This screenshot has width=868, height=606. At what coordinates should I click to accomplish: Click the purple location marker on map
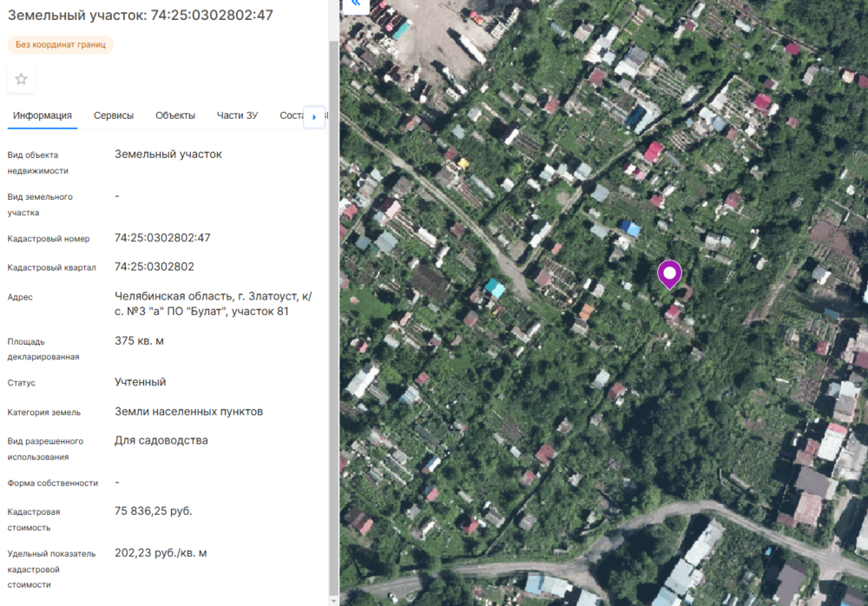(x=669, y=273)
